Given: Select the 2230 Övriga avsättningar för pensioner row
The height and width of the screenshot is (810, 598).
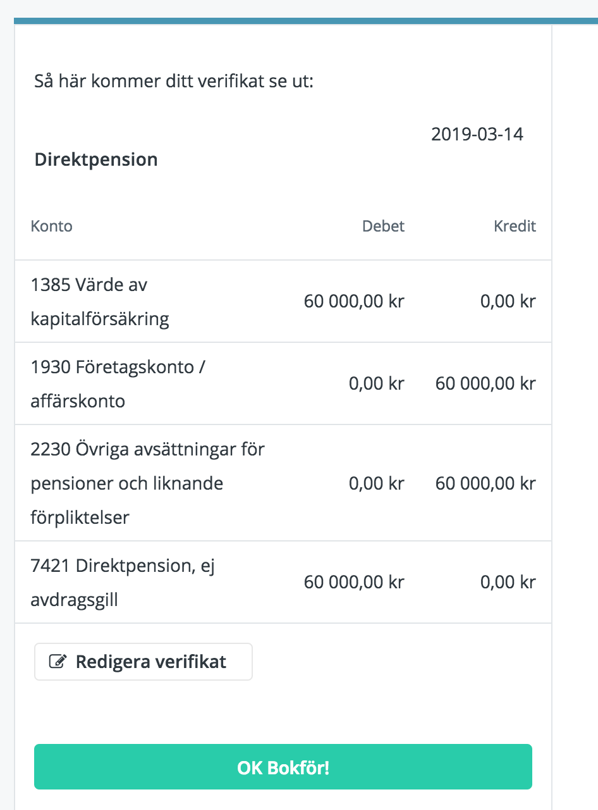Looking at the screenshot, I should (x=283, y=483).
